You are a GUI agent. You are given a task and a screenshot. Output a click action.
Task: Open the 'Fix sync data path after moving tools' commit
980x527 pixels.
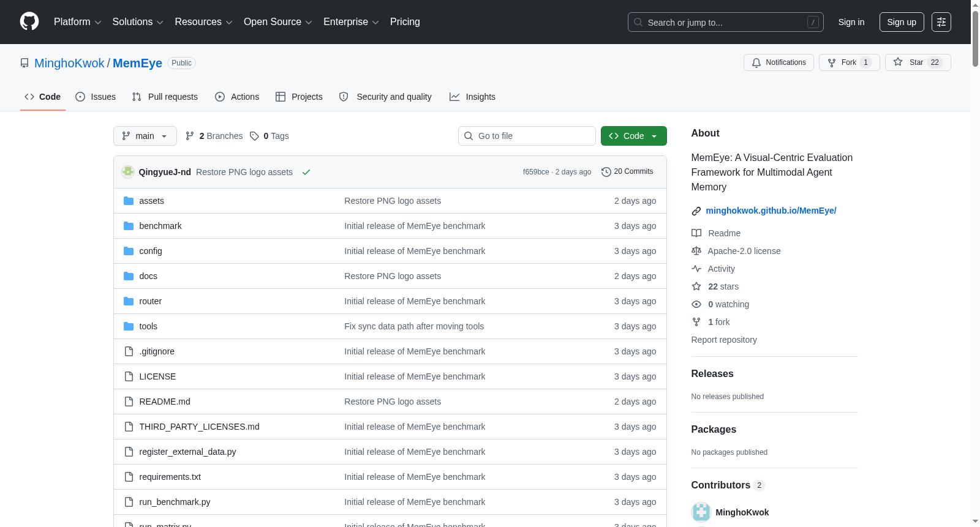[414, 326]
